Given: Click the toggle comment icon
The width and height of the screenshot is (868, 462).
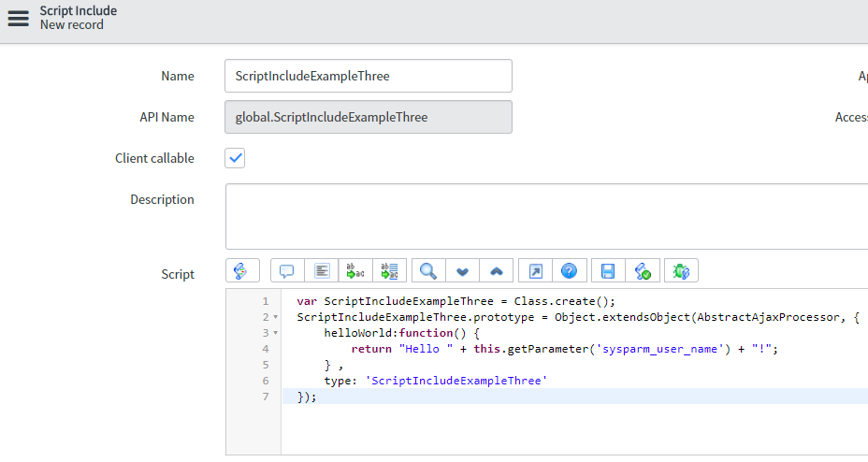Looking at the screenshot, I should pyautogui.click(x=287, y=271).
